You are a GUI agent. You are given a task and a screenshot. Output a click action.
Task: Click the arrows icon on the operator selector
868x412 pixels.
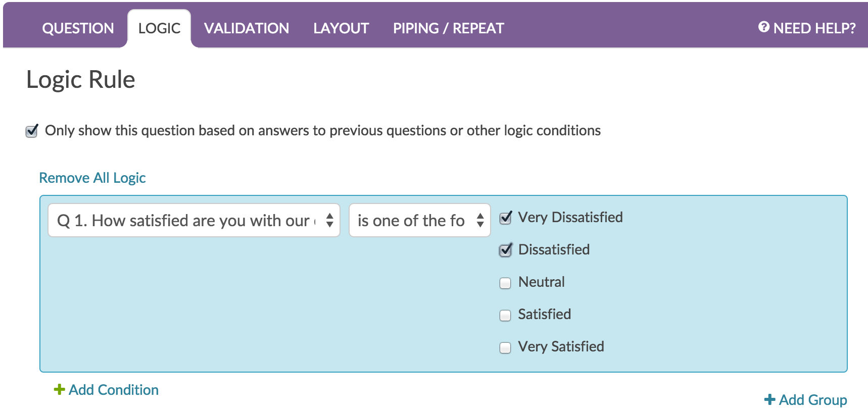[480, 220]
